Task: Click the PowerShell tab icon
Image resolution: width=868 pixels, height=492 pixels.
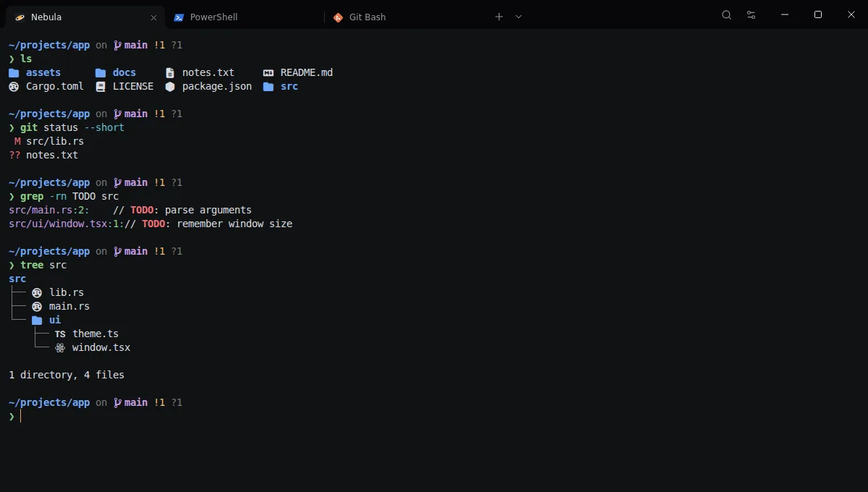Action: coord(179,17)
